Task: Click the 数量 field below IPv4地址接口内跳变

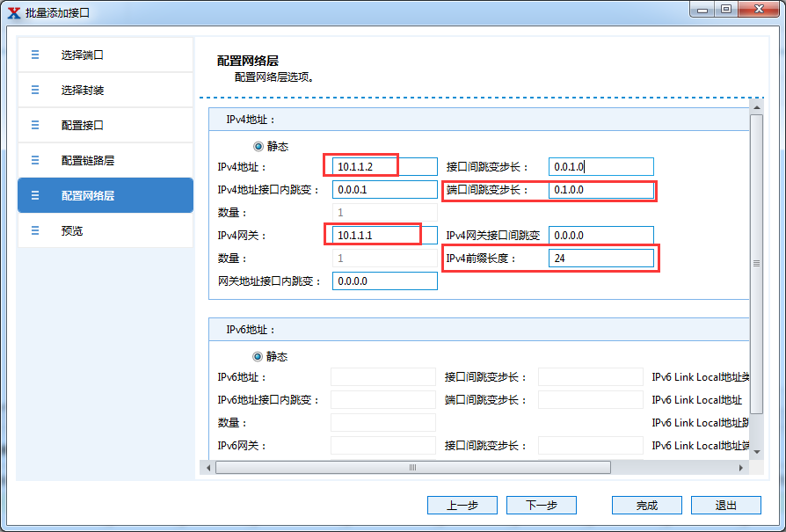Action: [x=385, y=213]
